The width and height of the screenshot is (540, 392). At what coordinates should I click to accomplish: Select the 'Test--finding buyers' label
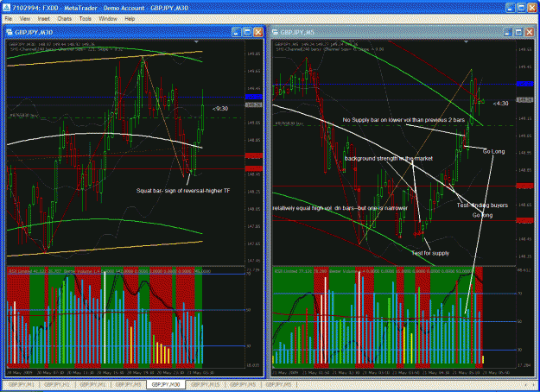pos(482,205)
